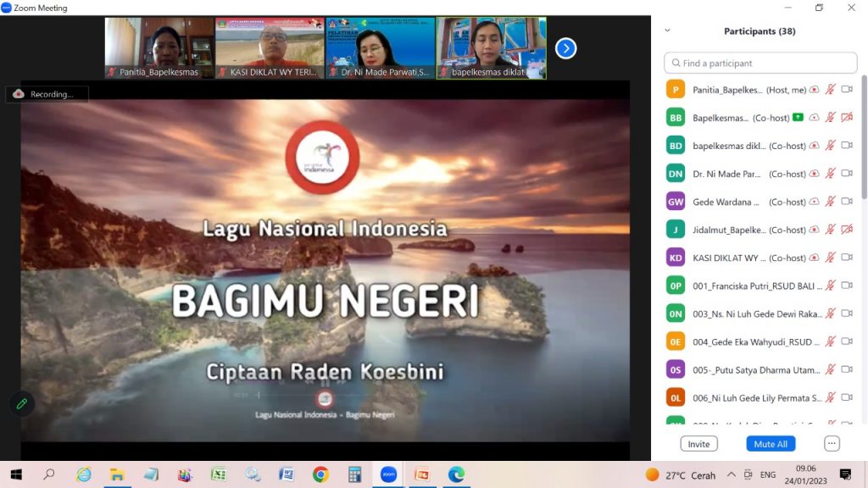Screen dimensions: 868x488
Task: Click the GW avatar of Gede Wardana
Action: (676, 202)
